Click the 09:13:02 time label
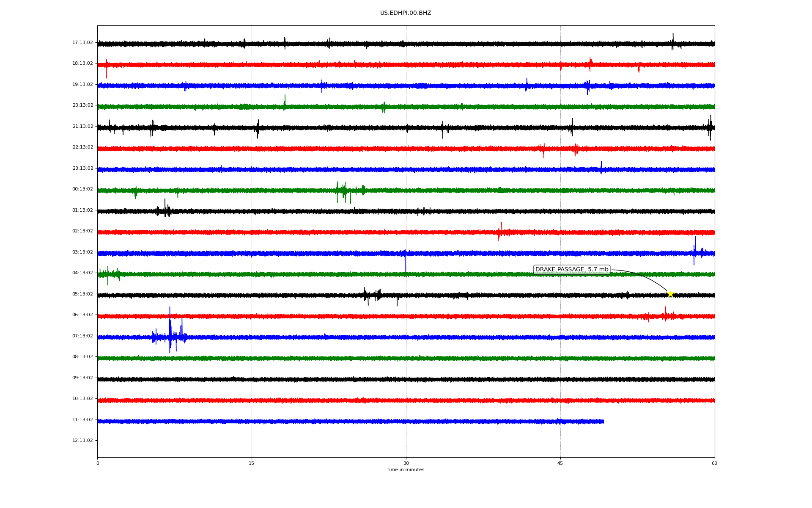 click(82, 378)
